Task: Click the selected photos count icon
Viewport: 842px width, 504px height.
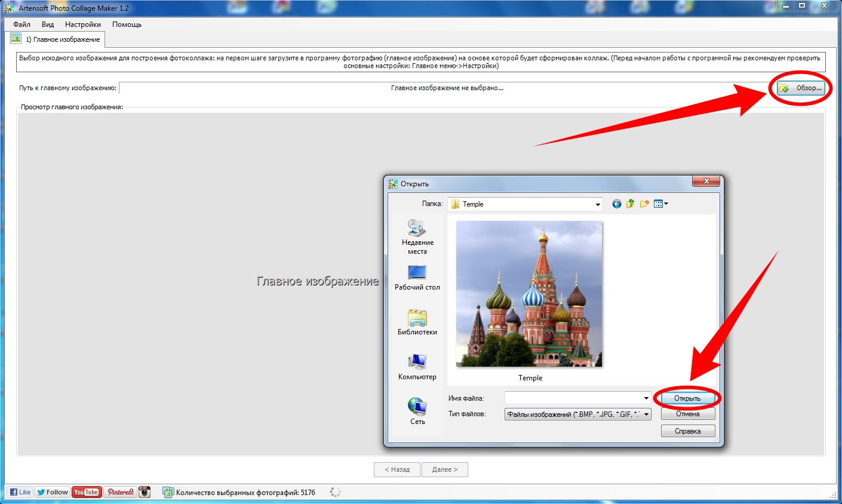Action: (x=168, y=493)
